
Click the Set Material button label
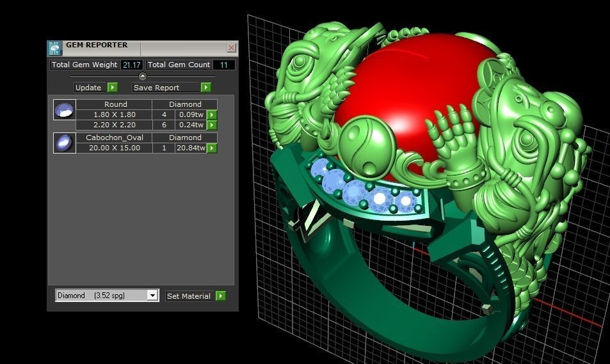click(x=189, y=296)
